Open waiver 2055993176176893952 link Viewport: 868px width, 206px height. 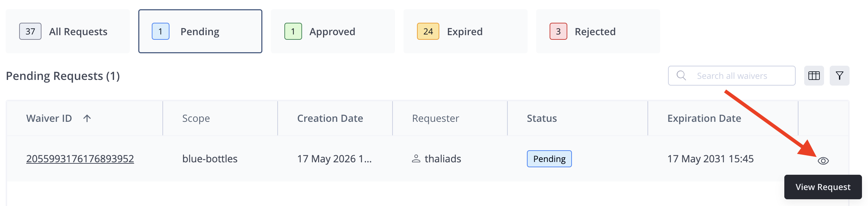[x=80, y=159]
